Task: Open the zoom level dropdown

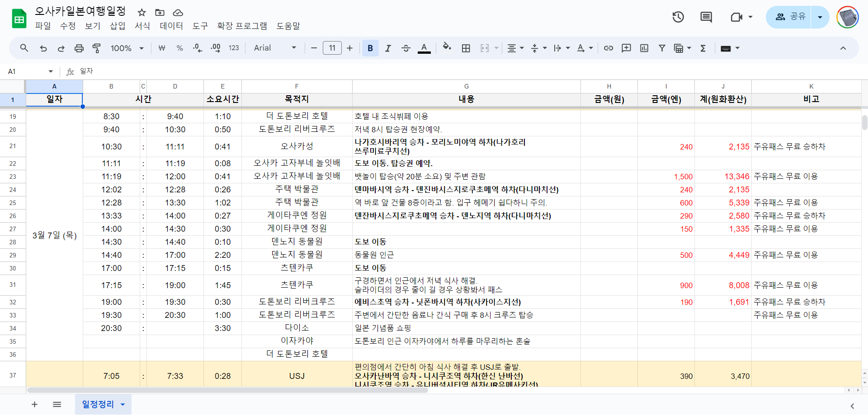Action: click(x=127, y=48)
